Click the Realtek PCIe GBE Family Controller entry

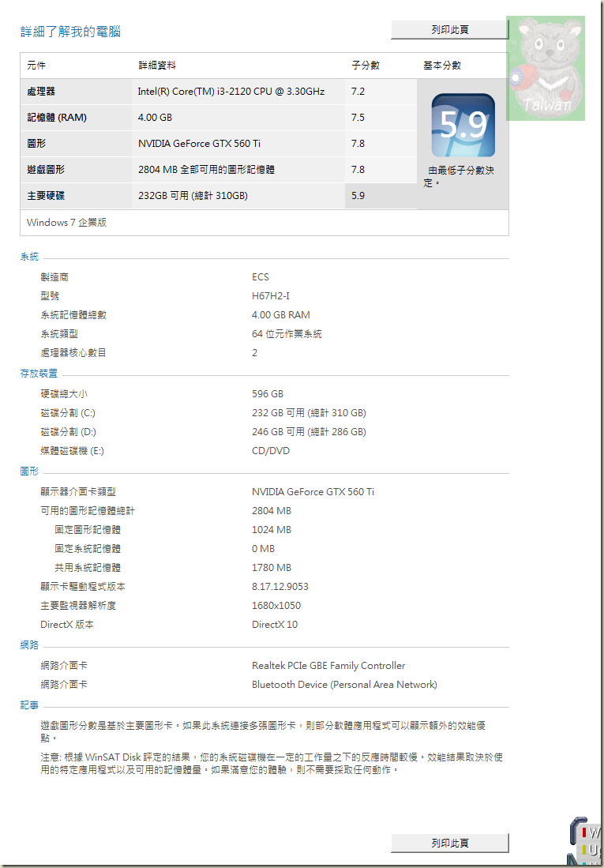click(328, 665)
